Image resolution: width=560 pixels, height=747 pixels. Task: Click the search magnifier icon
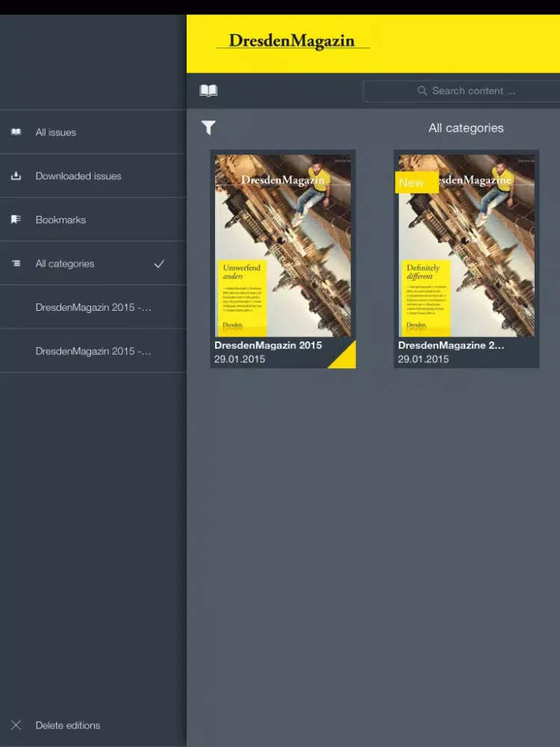pos(422,90)
